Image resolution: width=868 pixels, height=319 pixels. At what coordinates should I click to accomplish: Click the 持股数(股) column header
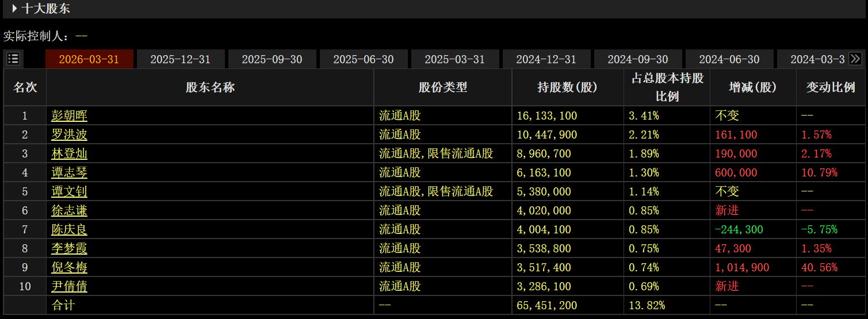(568, 87)
